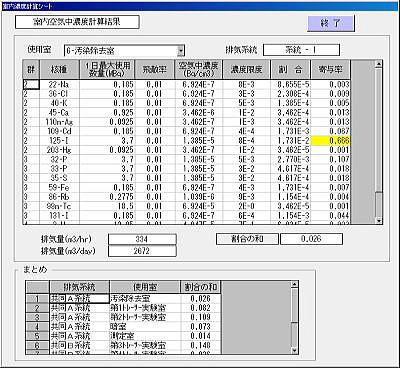The width and height of the screenshot is (400, 368).
Task: Select summary row header 4
Action: click(x=37, y=327)
